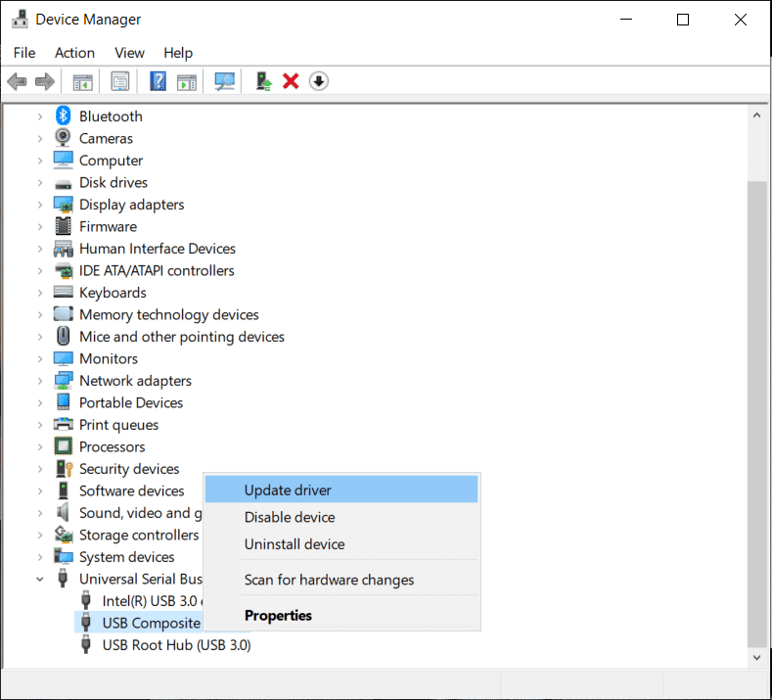This screenshot has height=700, width=772.
Task: Choose Disable device from context menu
Action: [x=341, y=517]
